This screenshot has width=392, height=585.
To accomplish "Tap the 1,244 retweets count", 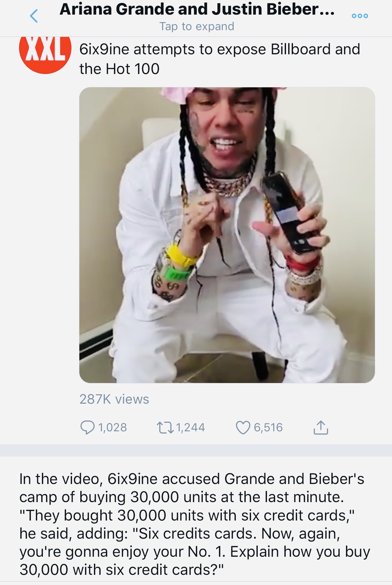I will 190,427.
